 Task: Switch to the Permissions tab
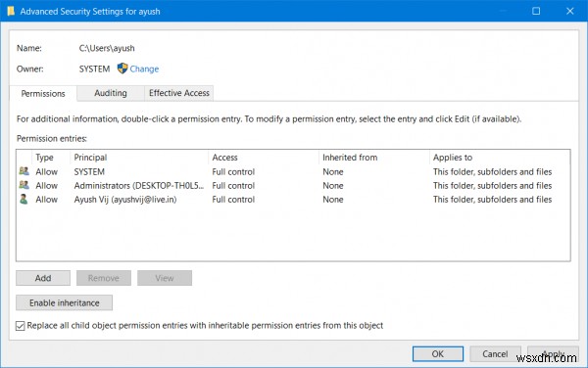pyautogui.click(x=43, y=93)
